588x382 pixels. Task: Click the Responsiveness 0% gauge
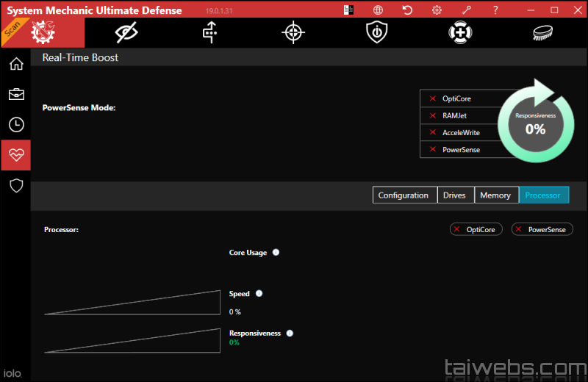pyautogui.click(x=535, y=123)
